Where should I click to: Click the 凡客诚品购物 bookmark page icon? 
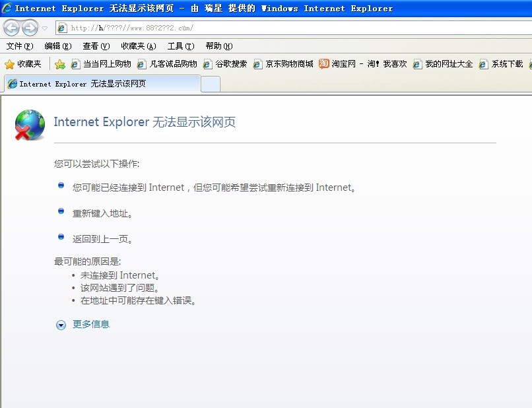(141, 64)
